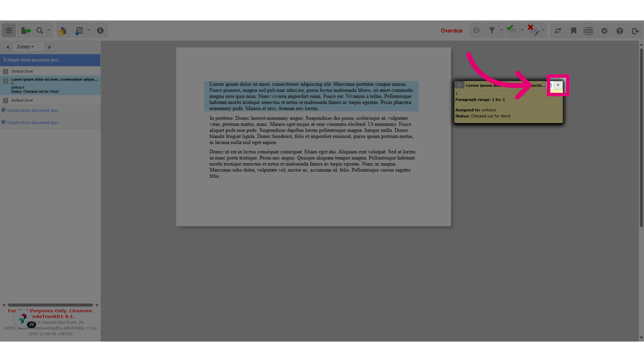The image size is (644, 362).
Task: Click the Status Checked out for Word card text
Action: point(483,116)
